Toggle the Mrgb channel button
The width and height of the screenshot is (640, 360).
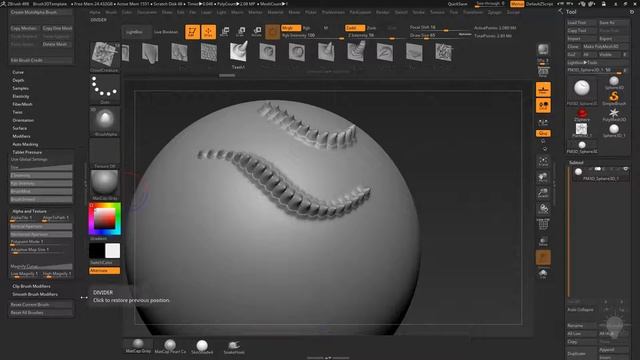pyautogui.click(x=291, y=28)
